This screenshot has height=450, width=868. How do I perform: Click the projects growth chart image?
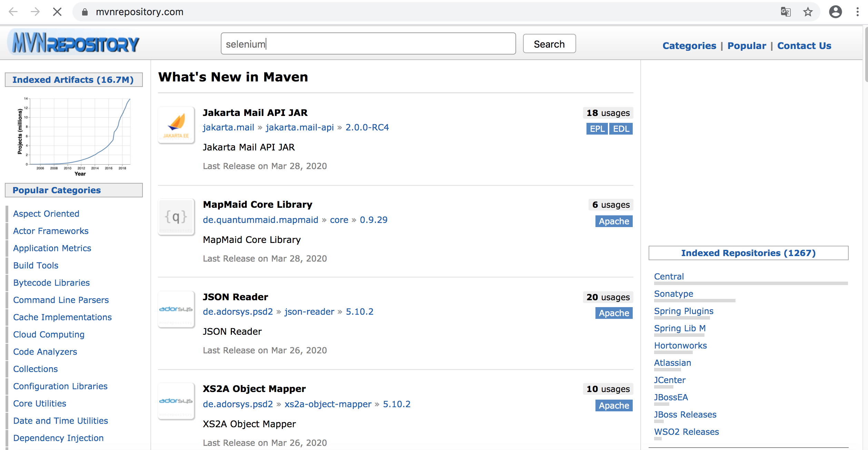coord(74,136)
